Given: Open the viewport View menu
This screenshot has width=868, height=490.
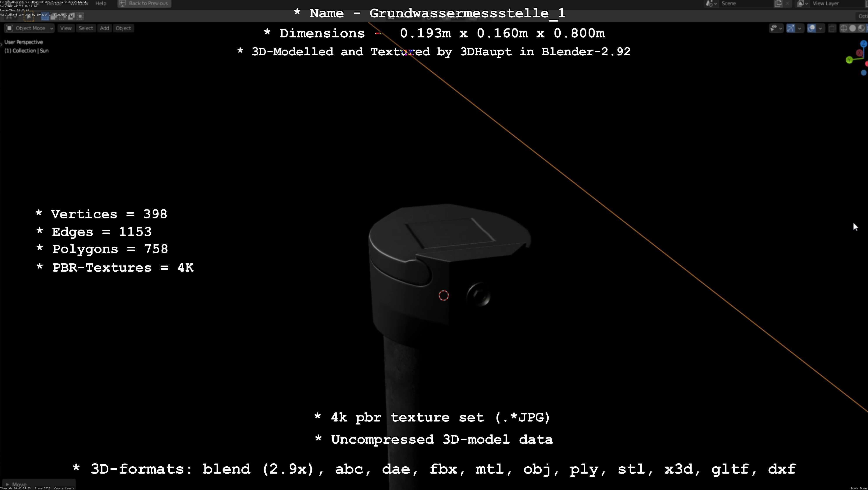Looking at the screenshot, I should coord(66,28).
